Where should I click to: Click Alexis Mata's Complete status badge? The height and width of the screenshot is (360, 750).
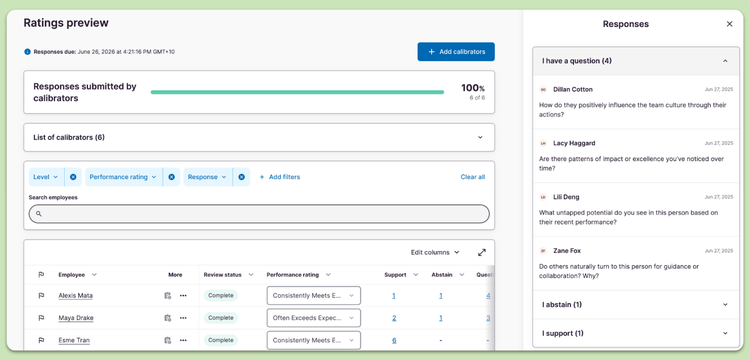(221, 296)
